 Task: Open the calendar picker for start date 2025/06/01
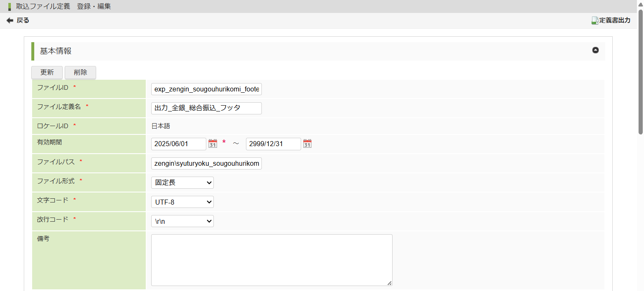[213, 144]
